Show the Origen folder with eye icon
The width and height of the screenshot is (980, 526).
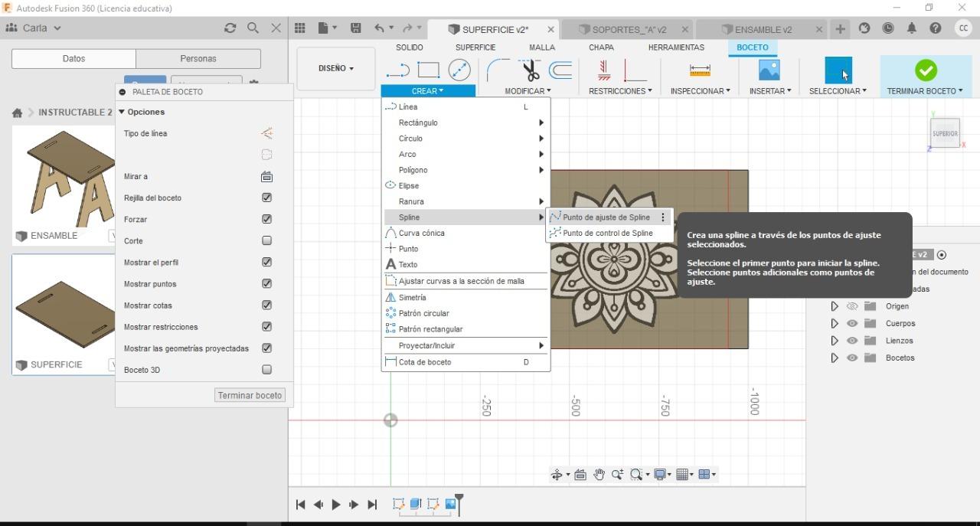852,306
